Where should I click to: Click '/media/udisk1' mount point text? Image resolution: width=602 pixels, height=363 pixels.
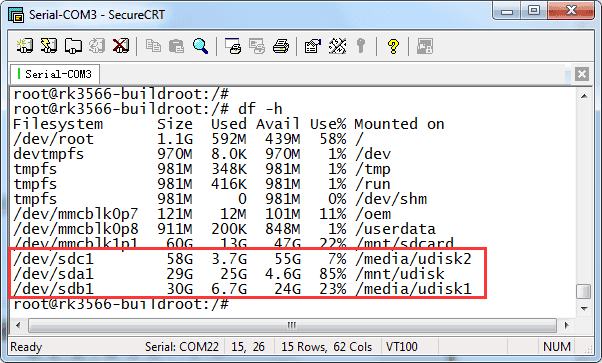coord(413,289)
